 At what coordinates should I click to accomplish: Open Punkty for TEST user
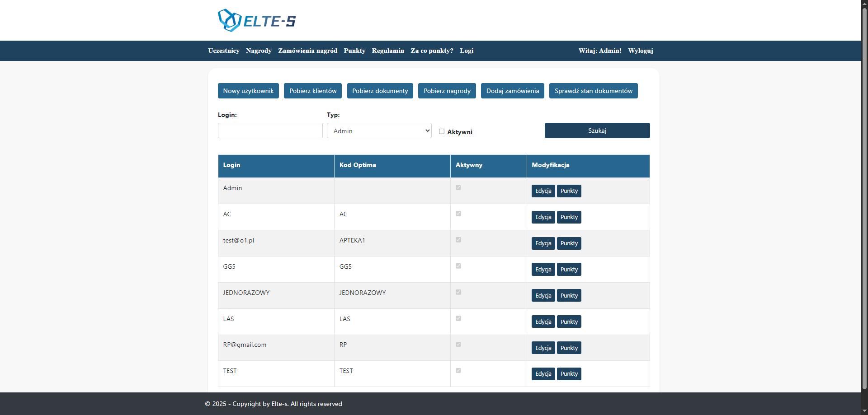569,374
